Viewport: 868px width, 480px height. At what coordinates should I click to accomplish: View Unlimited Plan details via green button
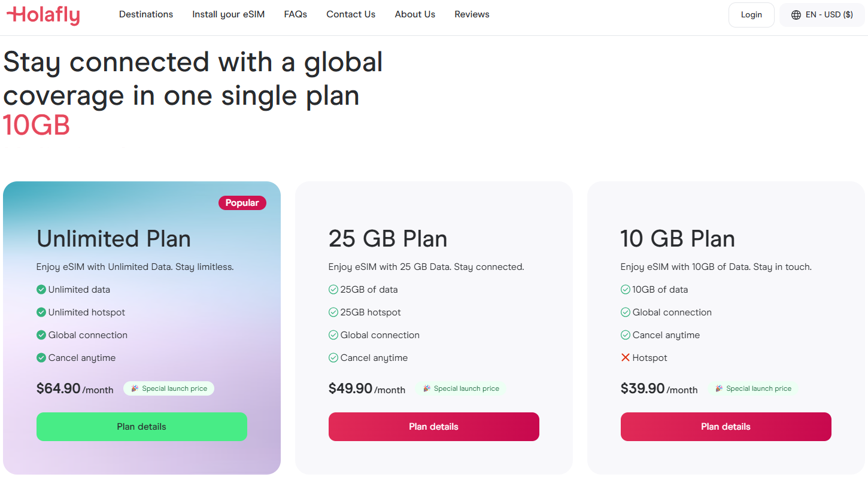142,427
